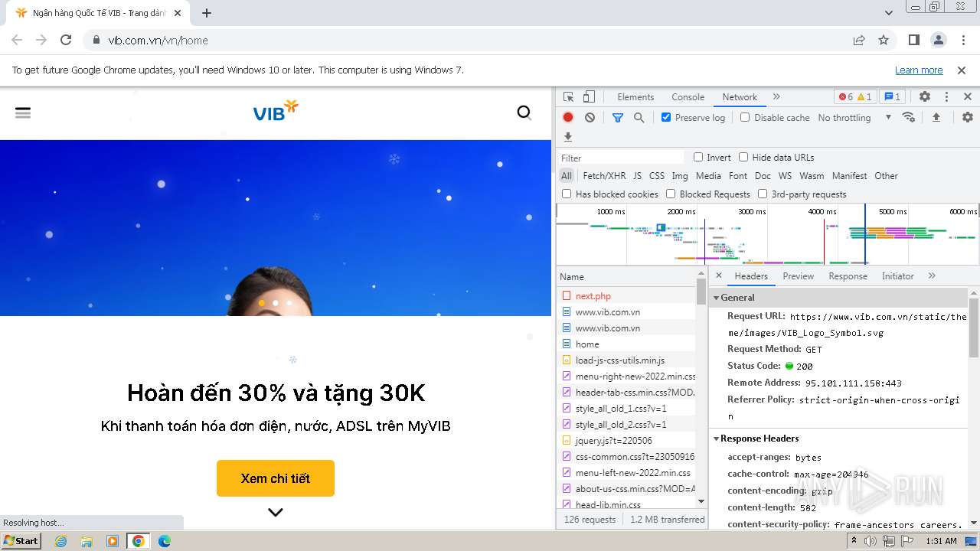This screenshot has height=551, width=980.
Task: Dismiss the Chrome update notice
Action: (962, 70)
